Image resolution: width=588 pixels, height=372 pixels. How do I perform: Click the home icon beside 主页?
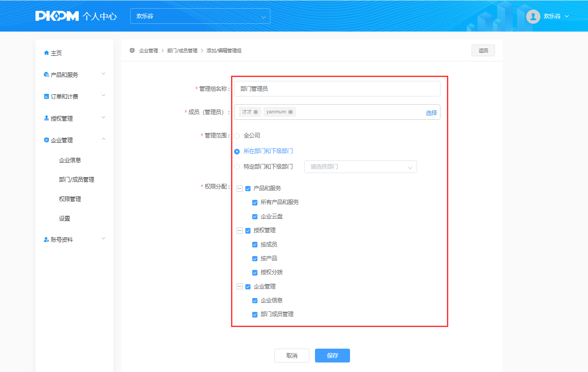pyautogui.click(x=46, y=53)
